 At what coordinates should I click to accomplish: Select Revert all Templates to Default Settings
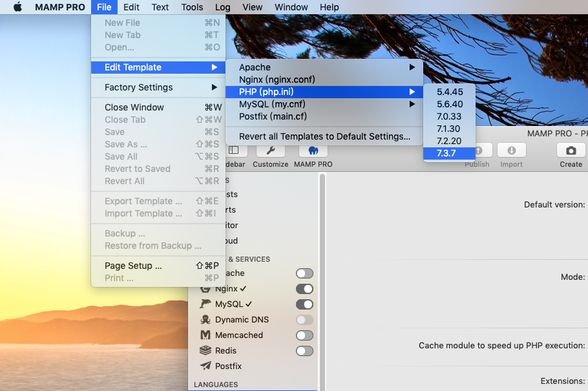point(324,136)
